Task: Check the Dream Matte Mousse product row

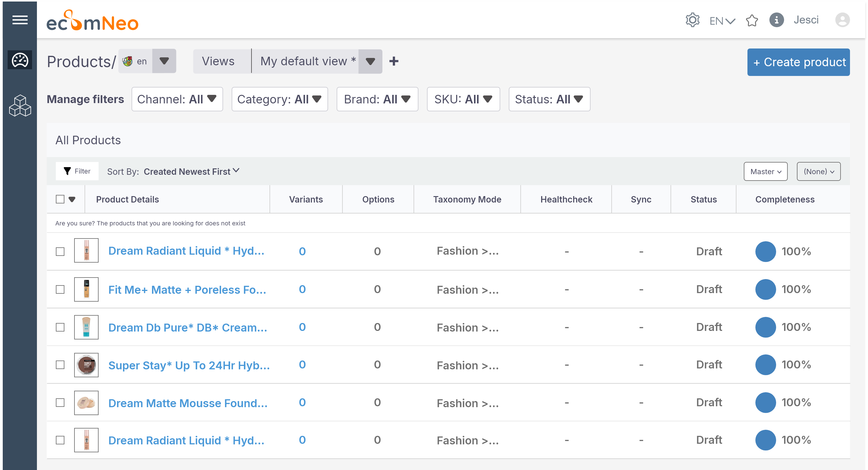Action: pos(60,402)
